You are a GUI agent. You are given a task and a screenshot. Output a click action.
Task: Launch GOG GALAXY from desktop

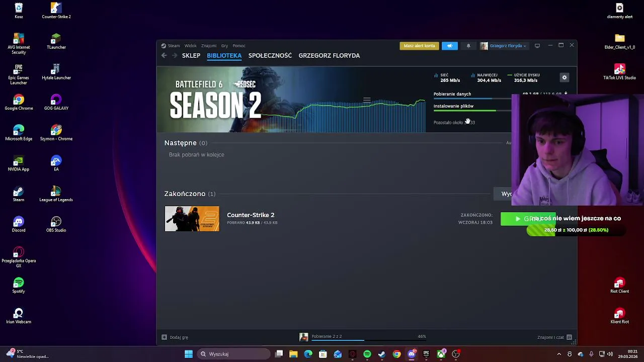click(56, 102)
